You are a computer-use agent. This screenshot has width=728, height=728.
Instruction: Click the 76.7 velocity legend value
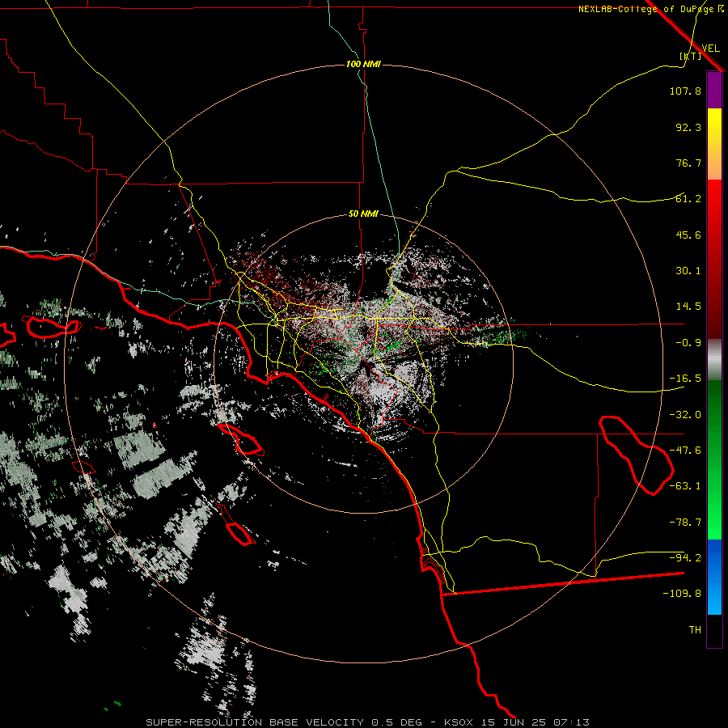click(688, 163)
